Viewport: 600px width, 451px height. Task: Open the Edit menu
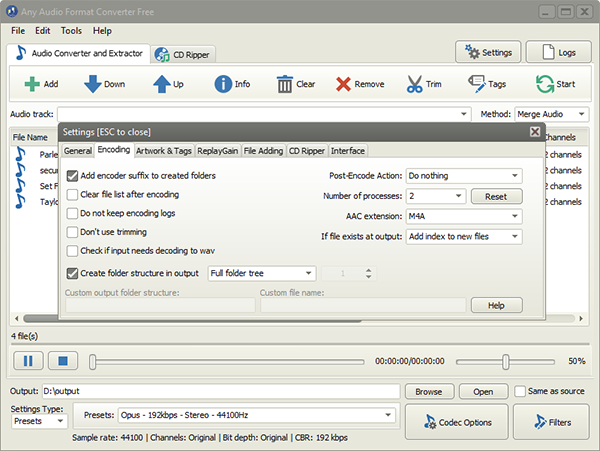click(42, 31)
